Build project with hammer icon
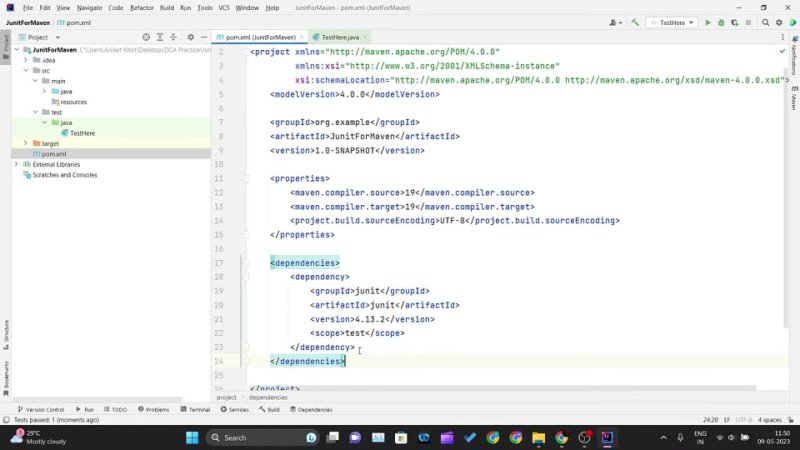Screen dimensions: 800x450 (x=635, y=22)
